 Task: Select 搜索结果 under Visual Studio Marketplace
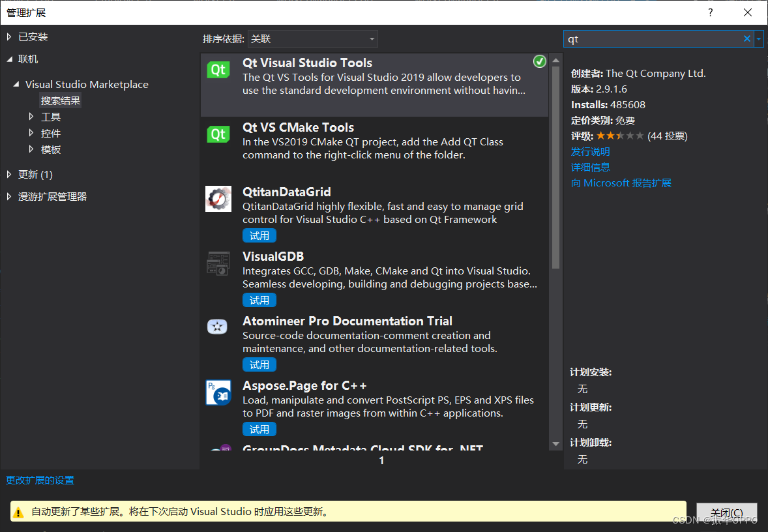60,100
